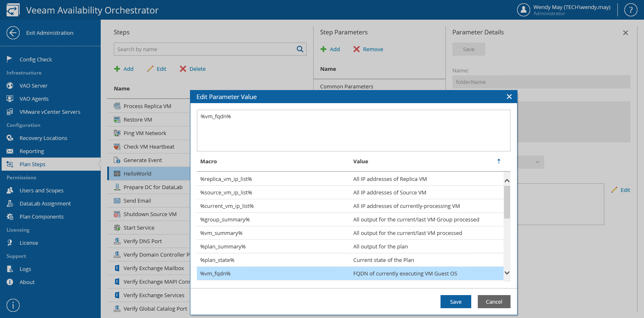Click the macro list scroll down arrow
Screen dimensions: 644x318
[x=507, y=273]
